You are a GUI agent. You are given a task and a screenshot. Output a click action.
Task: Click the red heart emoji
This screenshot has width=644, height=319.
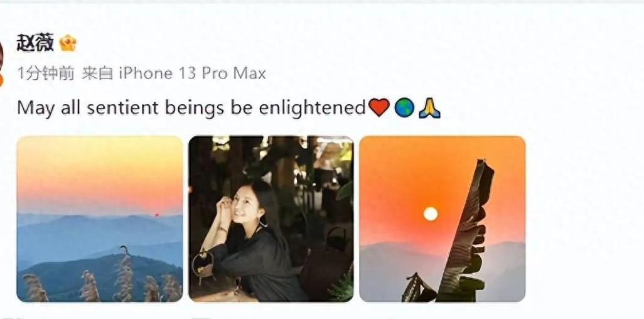(378, 108)
